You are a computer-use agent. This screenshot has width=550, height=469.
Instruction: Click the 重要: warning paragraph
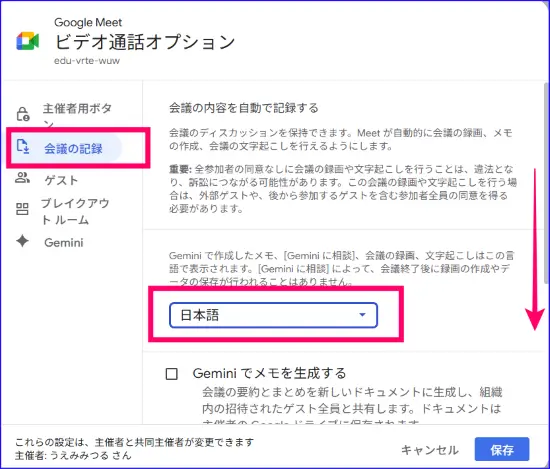click(343, 189)
